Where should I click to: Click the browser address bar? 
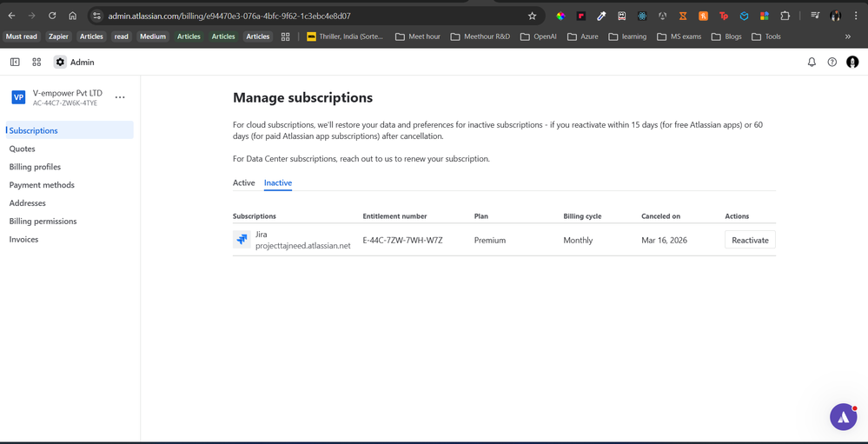(x=304, y=16)
